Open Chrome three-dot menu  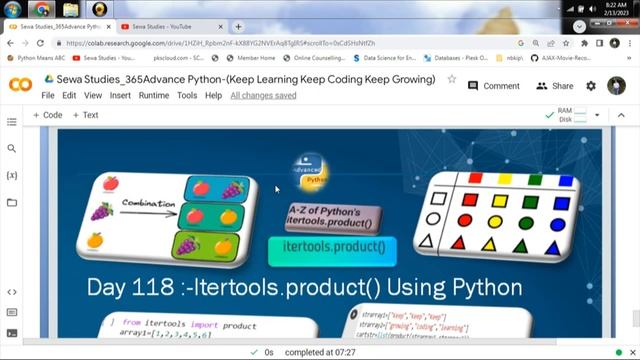630,43
